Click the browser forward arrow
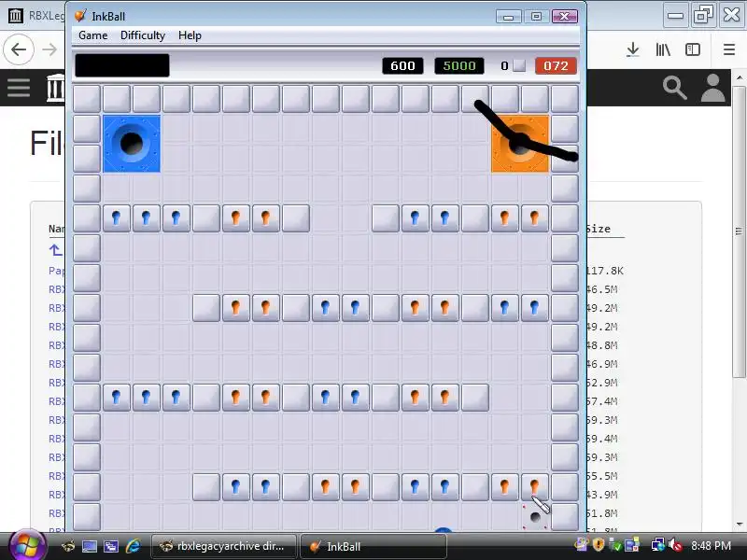 point(49,49)
